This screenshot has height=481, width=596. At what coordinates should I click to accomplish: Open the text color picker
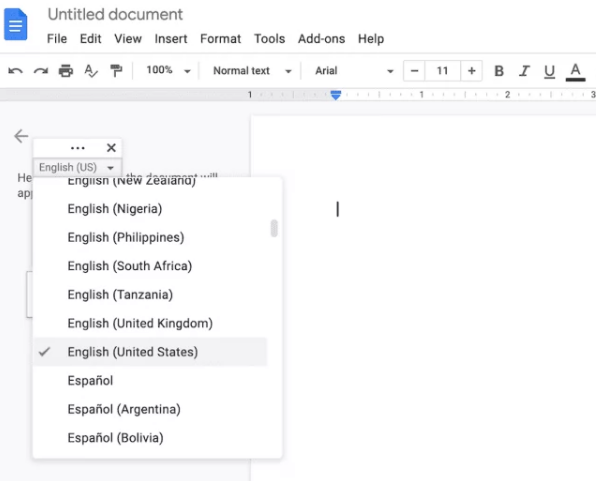575,71
